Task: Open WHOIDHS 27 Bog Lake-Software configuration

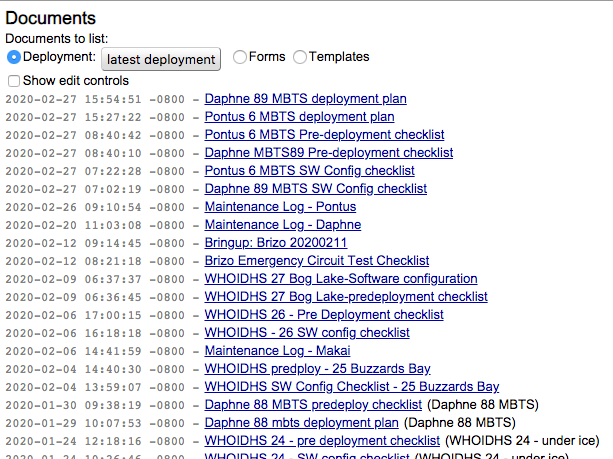Action: 341,279
